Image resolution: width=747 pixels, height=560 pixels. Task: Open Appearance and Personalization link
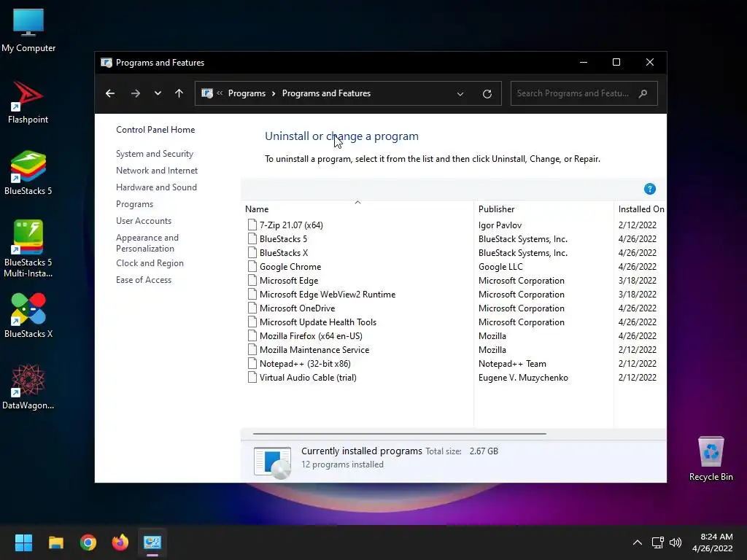point(147,243)
